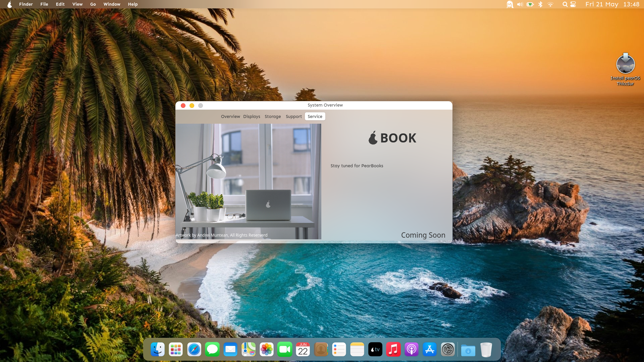Viewport: 644px width, 362px height.
Task: Open Launchpad in the dock
Action: tap(176, 350)
